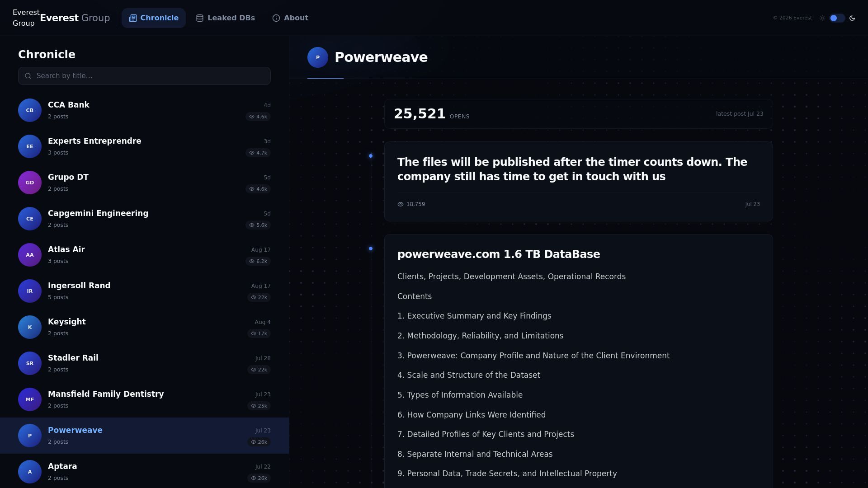Click the moon dark-mode icon
The image size is (868, 488).
tap(852, 18)
